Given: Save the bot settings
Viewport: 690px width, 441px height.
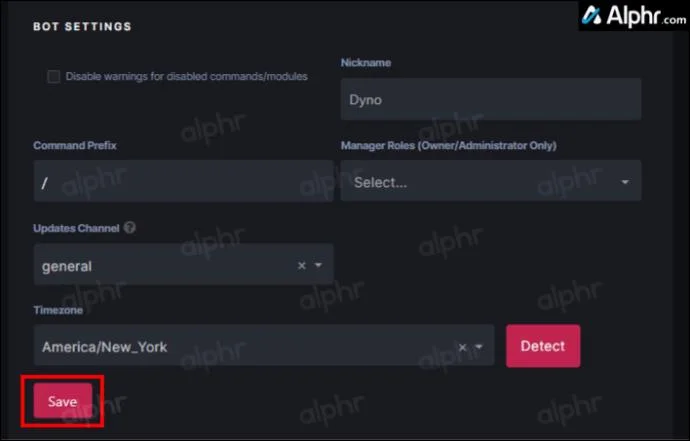Looking at the screenshot, I should click(x=63, y=401).
